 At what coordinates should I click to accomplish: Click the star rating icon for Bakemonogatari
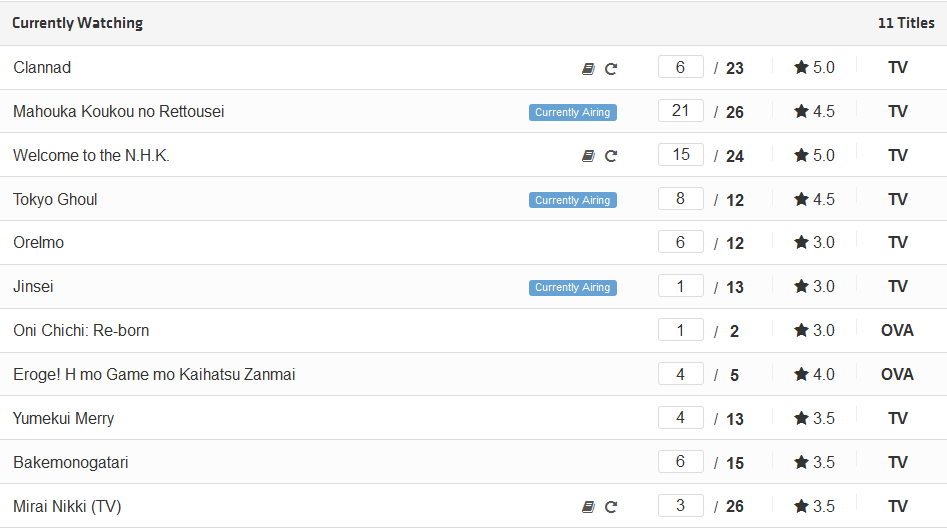click(x=801, y=462)
